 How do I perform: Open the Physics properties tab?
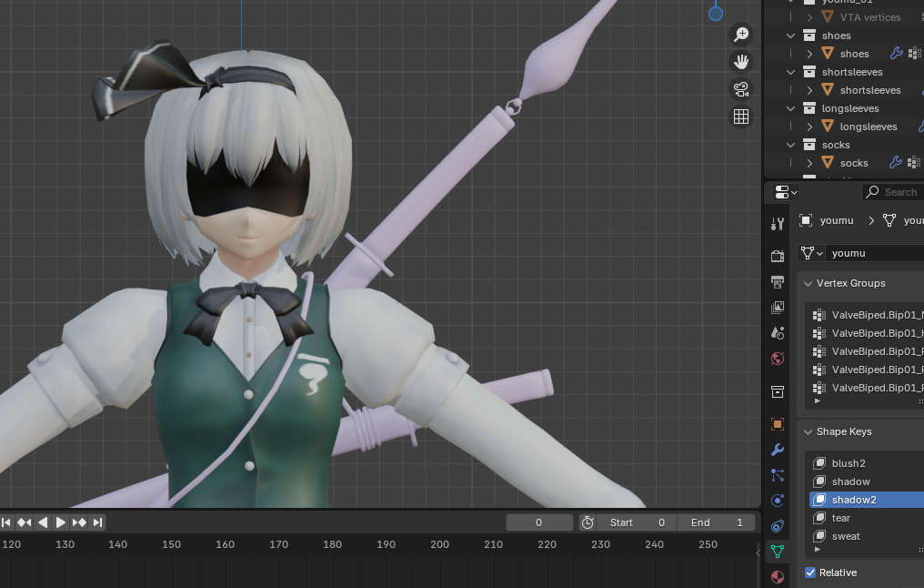(x=777, y=501)
